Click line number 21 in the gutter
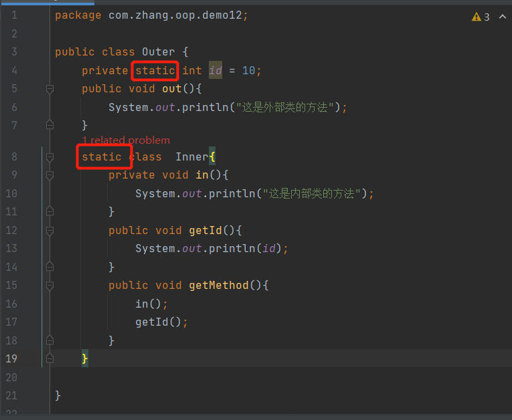This screenshot has height=420, width=512. (11, 395)
